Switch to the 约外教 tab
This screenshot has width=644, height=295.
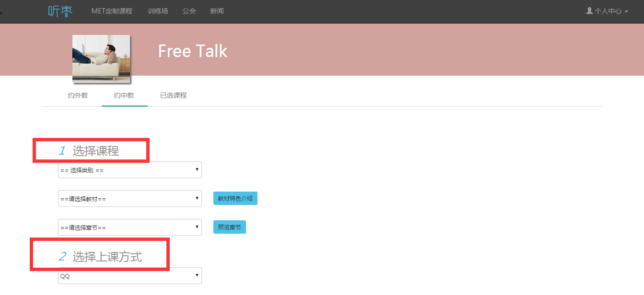[x=78, y=95]
